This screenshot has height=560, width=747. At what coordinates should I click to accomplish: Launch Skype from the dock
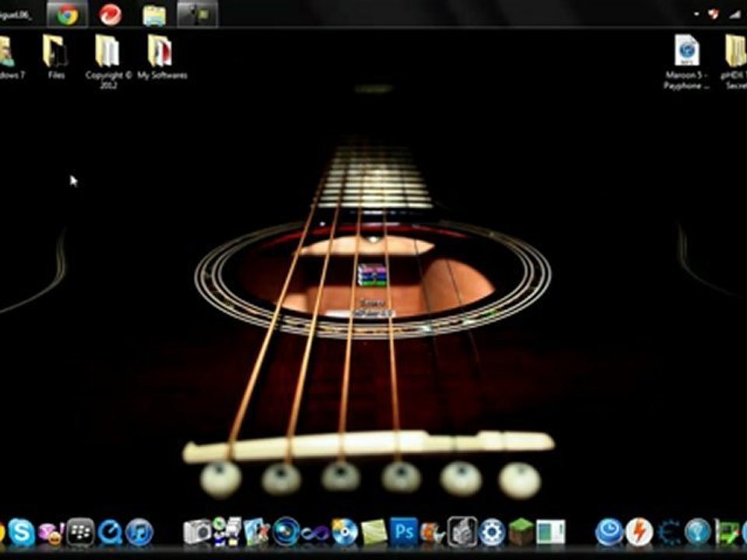click(22, 532)
